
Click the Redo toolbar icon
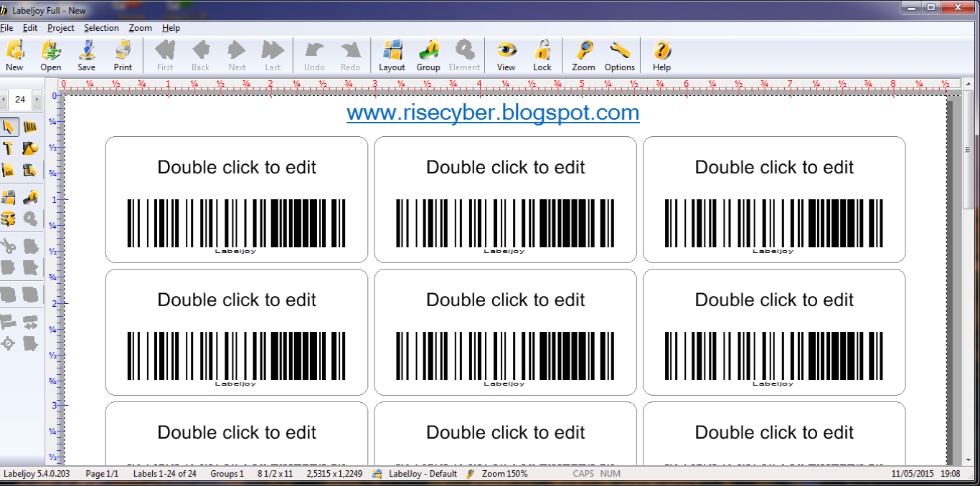coord(350,56)
